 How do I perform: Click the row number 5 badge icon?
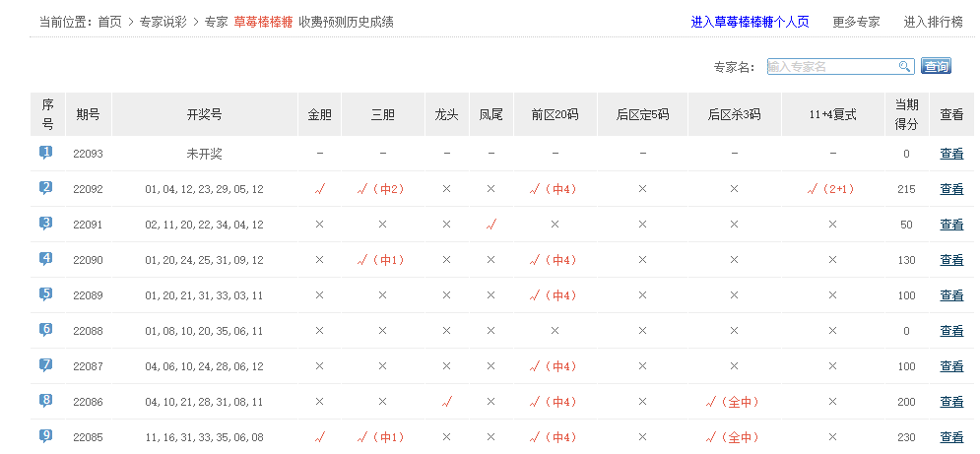46,294
